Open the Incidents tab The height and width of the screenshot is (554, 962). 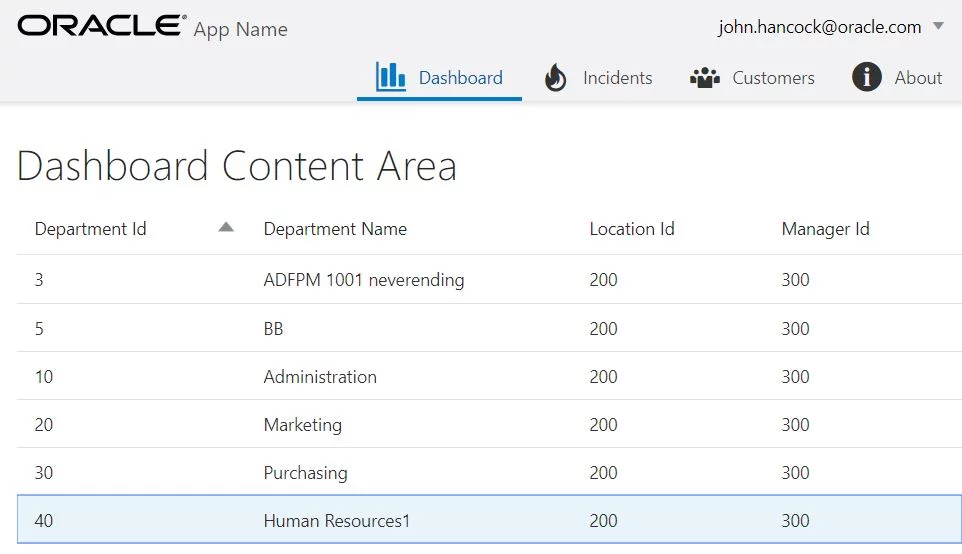click(598, 78)
